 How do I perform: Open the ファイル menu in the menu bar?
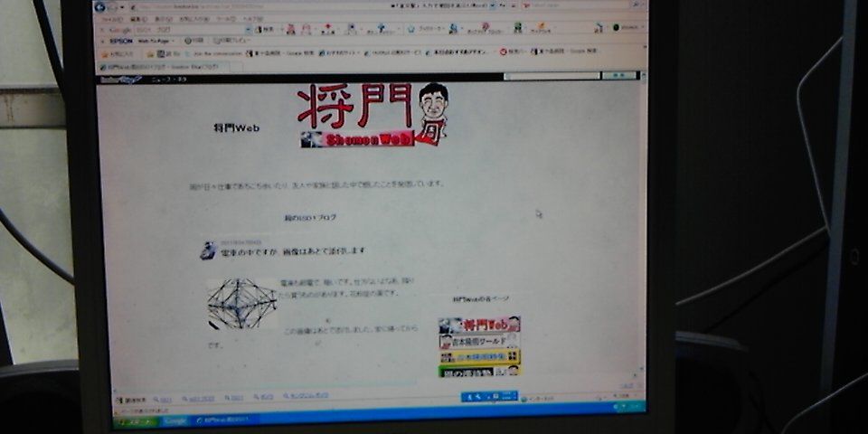point(111,19)
